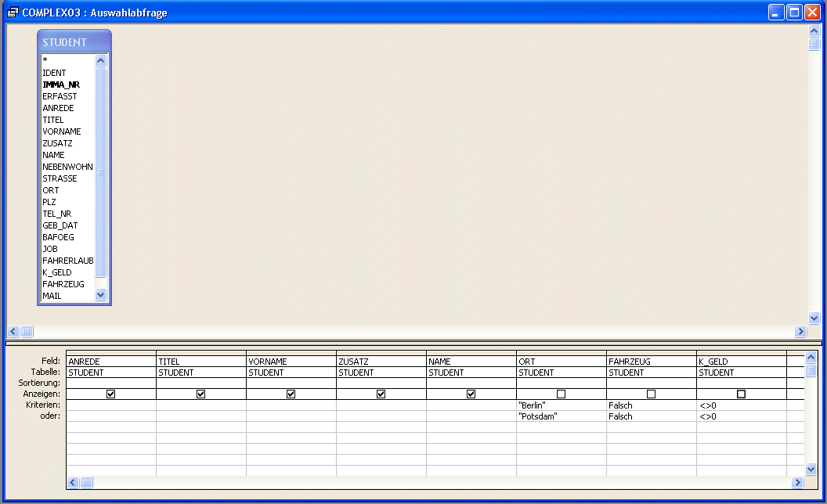
Task: Select FAHRERLAUB in the STUDENT field list
Action: pos(67,261)
